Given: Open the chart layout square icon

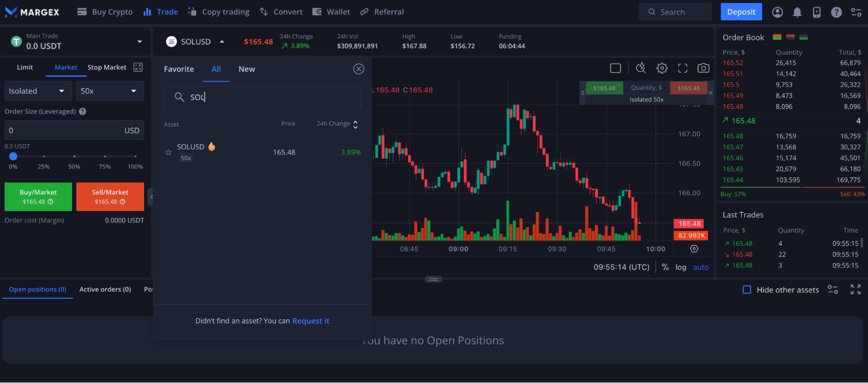Looking at the screenshot, I should [x=615, y=68].
